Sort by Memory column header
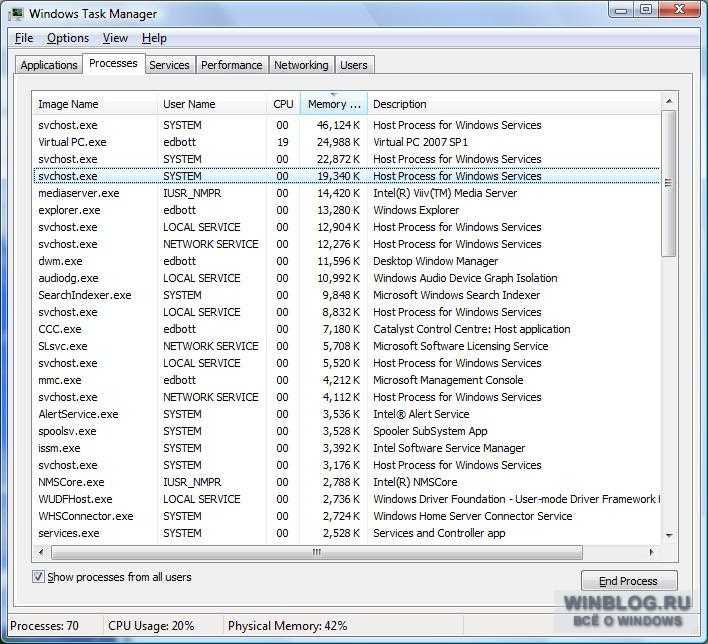This screenshot has height=644, width=708. coord(334,104)
